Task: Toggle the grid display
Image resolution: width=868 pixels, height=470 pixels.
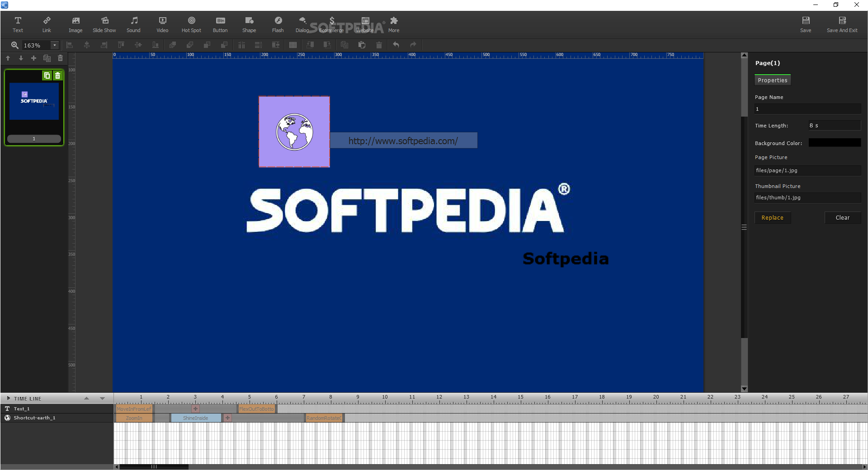Action: click(x=293, y=45)
